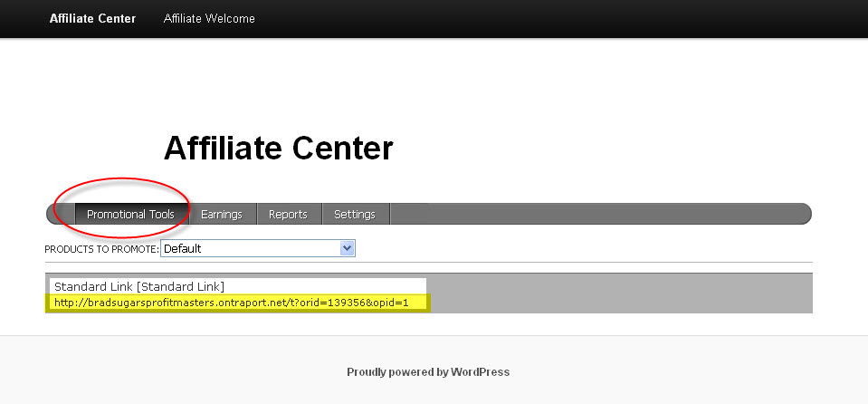The height and width of the screenshot is (404, 868).
Task: Open the Earnings tab
Action: [222, 214]
